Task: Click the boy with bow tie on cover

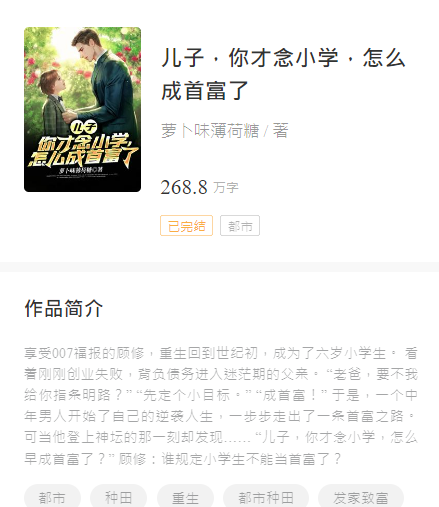Action: (57, 102)
